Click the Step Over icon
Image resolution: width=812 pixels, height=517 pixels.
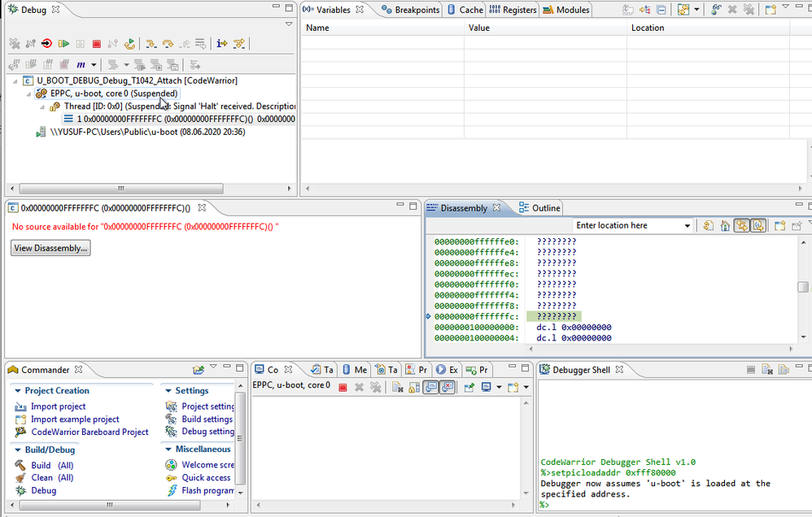(x=168, y=44)
